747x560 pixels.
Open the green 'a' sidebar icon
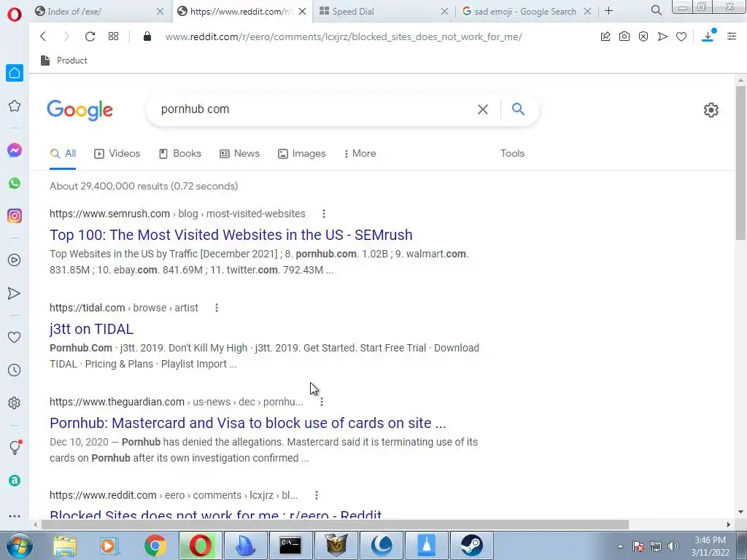tap(15, 481)
